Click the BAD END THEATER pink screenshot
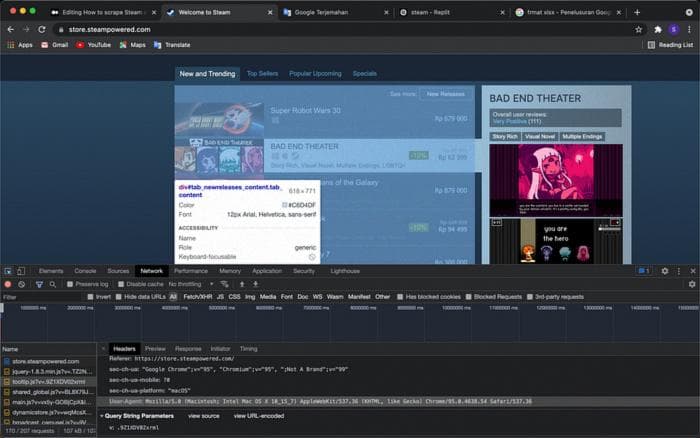700x438 pixels. click(x=556, y=180)
